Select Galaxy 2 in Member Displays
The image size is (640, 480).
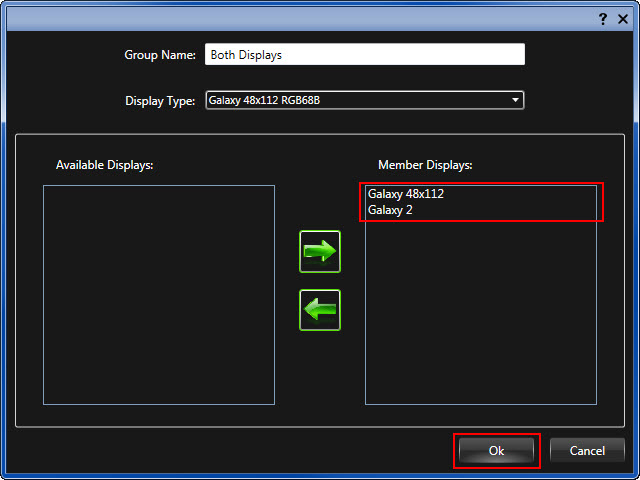coord(390,210)
